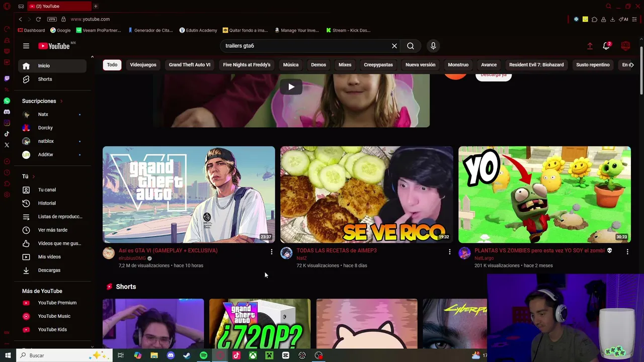Open the Windows Start menu
Screen dimensions: 644x362
8,355
